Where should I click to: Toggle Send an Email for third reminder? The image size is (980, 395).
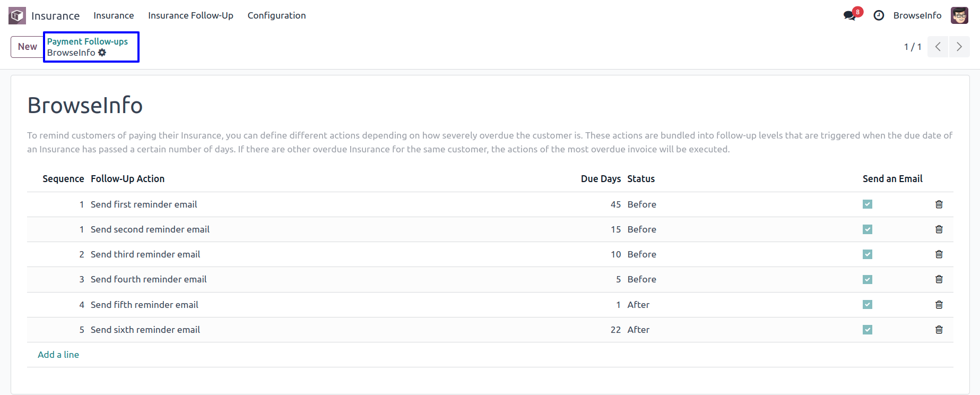point(868,254)
